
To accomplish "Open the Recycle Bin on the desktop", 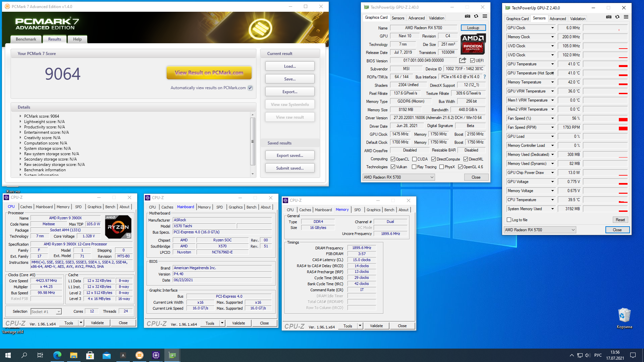I will tap(624, 318).
